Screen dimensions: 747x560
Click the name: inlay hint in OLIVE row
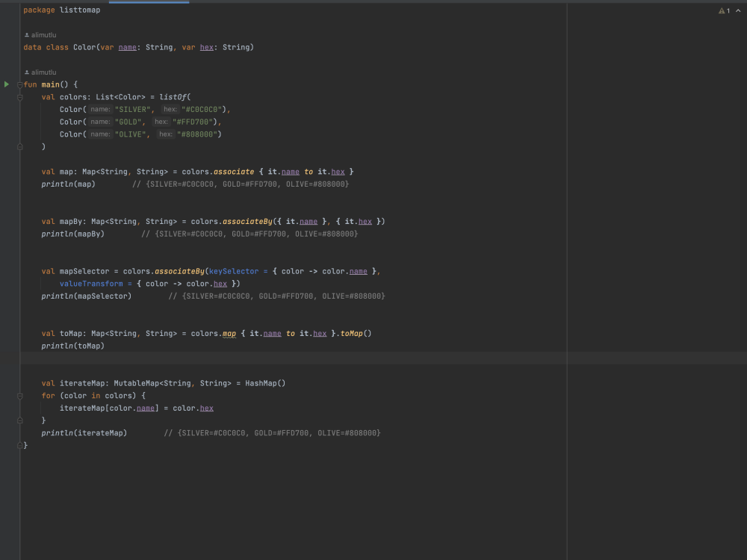(x=100, y=134)
